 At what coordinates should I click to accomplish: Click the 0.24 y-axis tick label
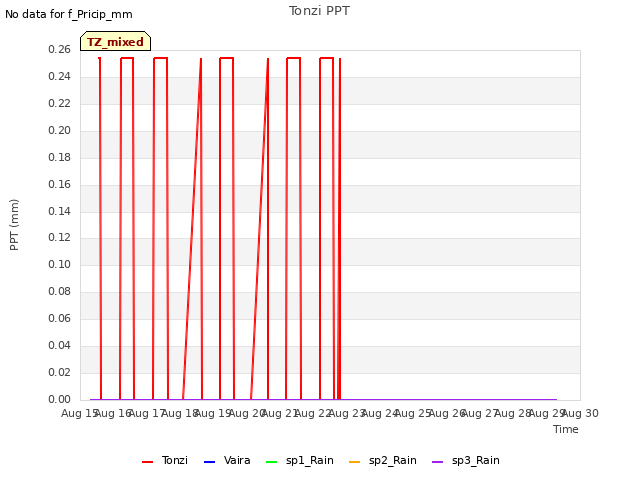(60, 76)
